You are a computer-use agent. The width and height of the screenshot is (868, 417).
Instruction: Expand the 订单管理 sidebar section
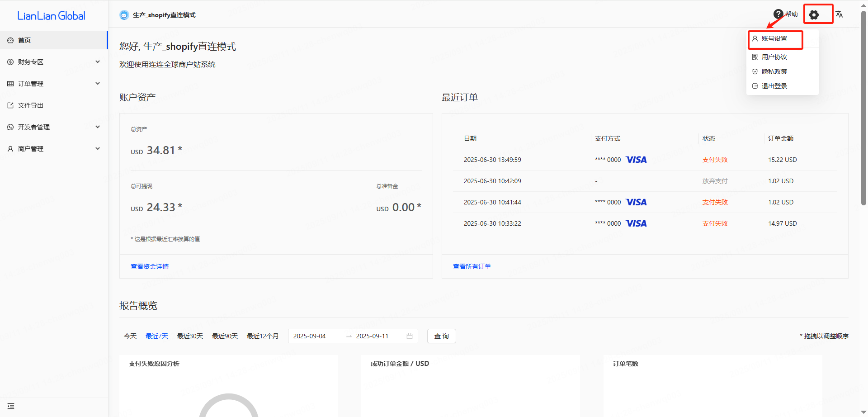pyautogui.click(x=97, y=84)
